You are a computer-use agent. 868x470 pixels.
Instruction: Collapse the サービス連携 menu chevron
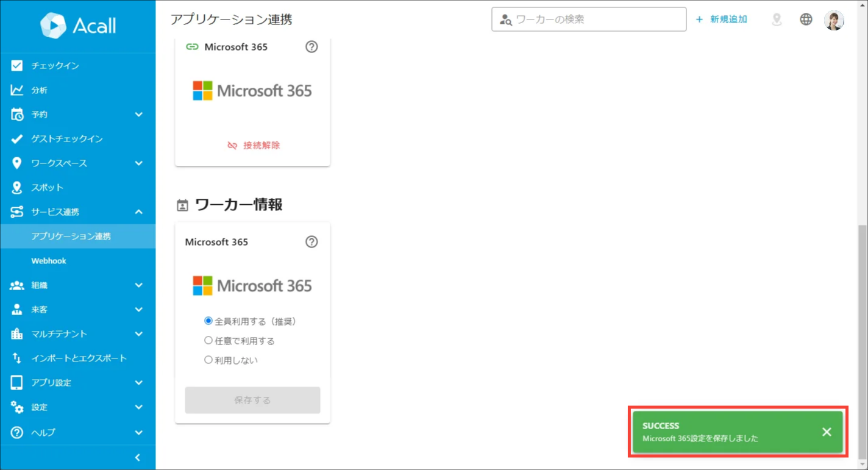point(139,212)
